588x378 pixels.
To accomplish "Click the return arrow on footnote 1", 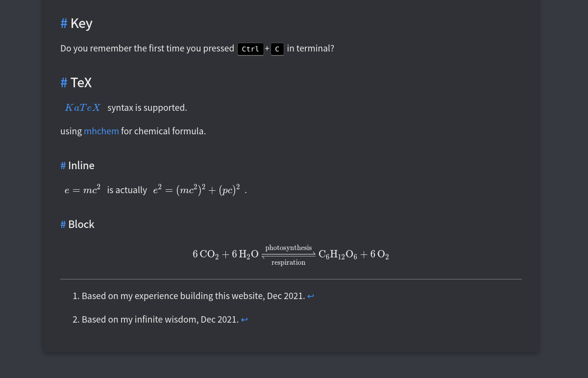I will pyautogui.click(x=311, y=296).
